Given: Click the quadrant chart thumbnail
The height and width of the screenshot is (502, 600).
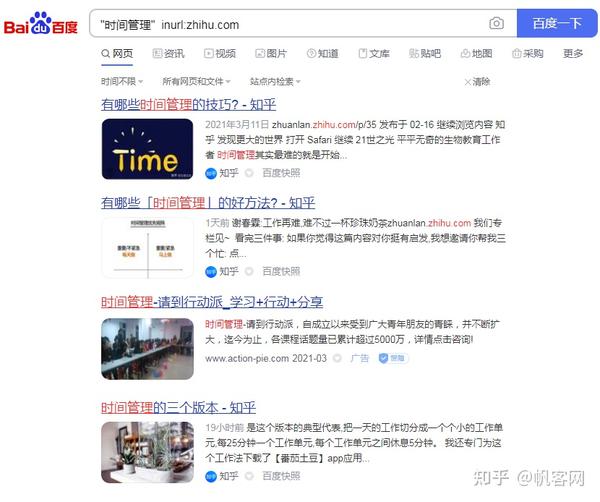Looking at the screenshot, I should pos(148,248).
